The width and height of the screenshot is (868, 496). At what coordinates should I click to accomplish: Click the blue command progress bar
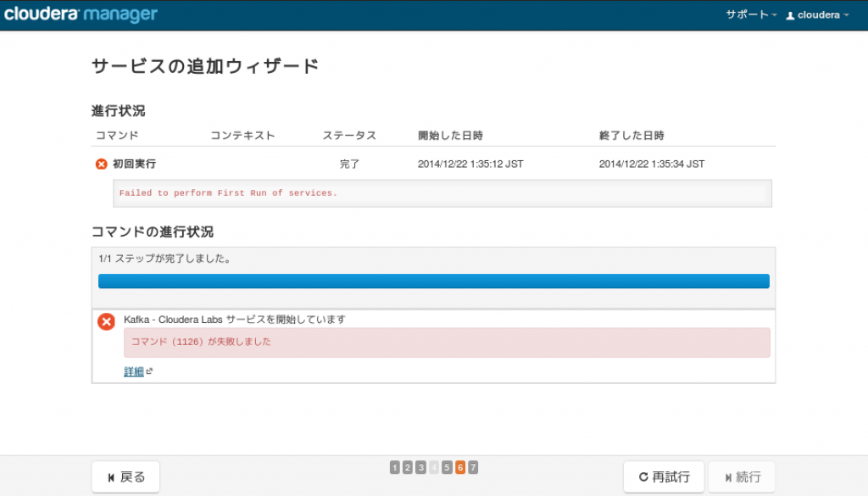pos(434,281)
